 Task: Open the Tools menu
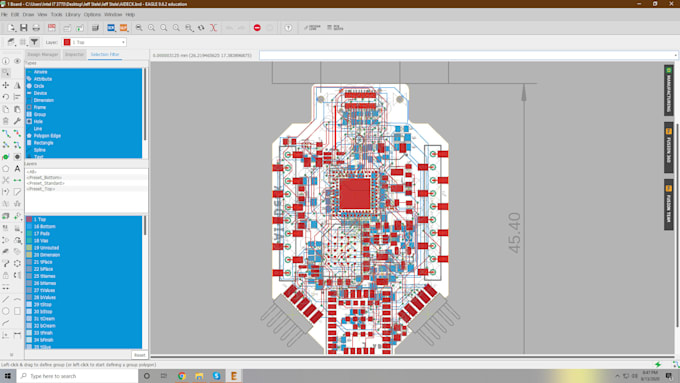pos(56,14)
